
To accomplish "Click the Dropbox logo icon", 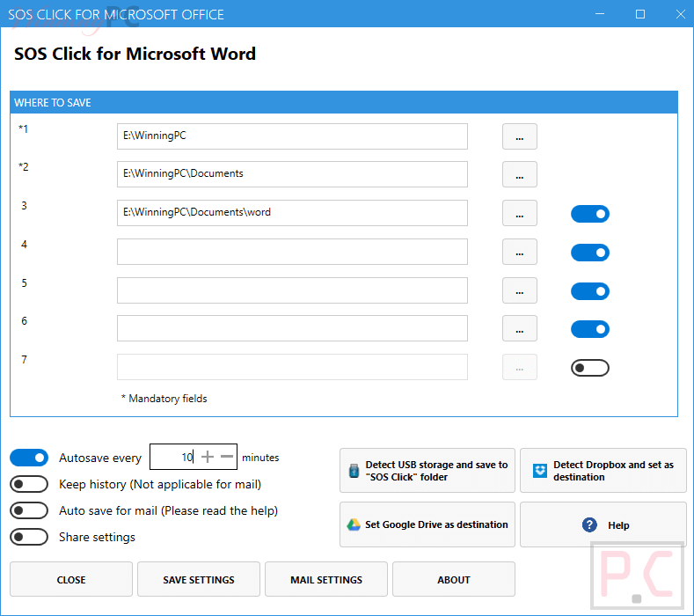I will (539, 470).
